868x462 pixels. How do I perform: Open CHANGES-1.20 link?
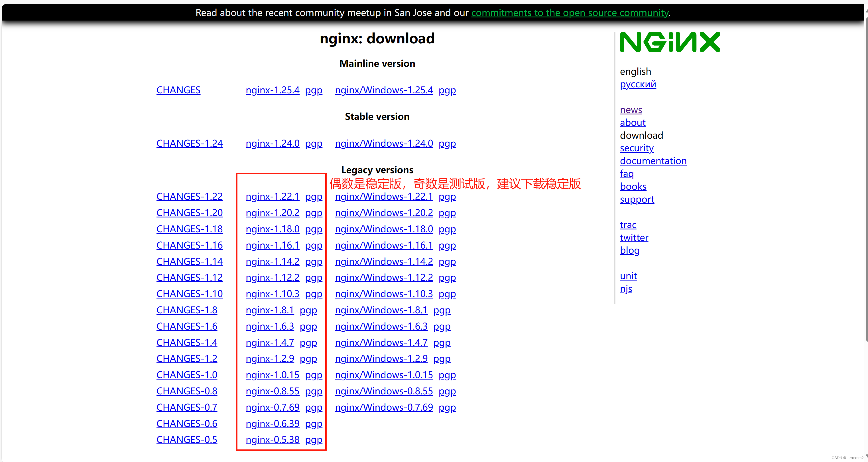[x=189, y=213]
